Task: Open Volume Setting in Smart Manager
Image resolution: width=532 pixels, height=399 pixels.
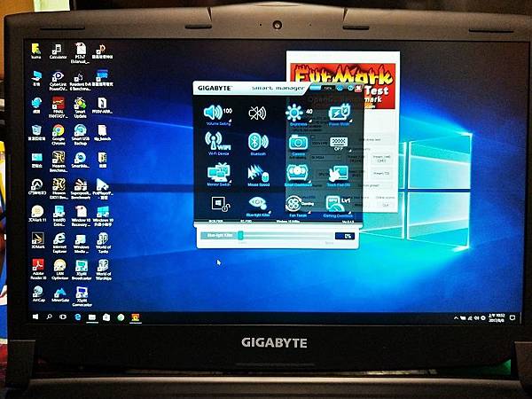Action: tap(218, 115)
